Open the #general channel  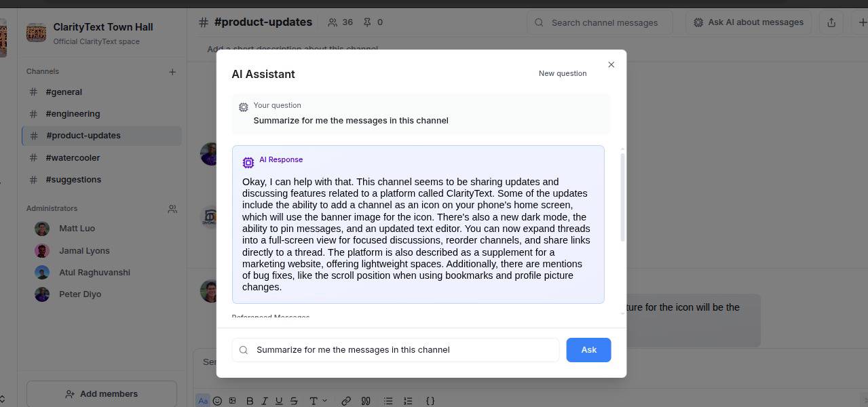click(x=102, y=92)
